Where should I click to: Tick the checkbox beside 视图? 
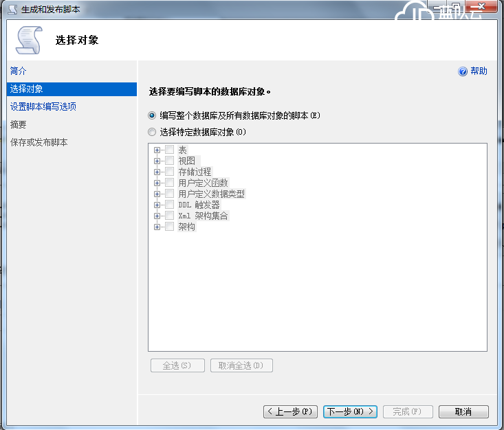tap(169, 161)
